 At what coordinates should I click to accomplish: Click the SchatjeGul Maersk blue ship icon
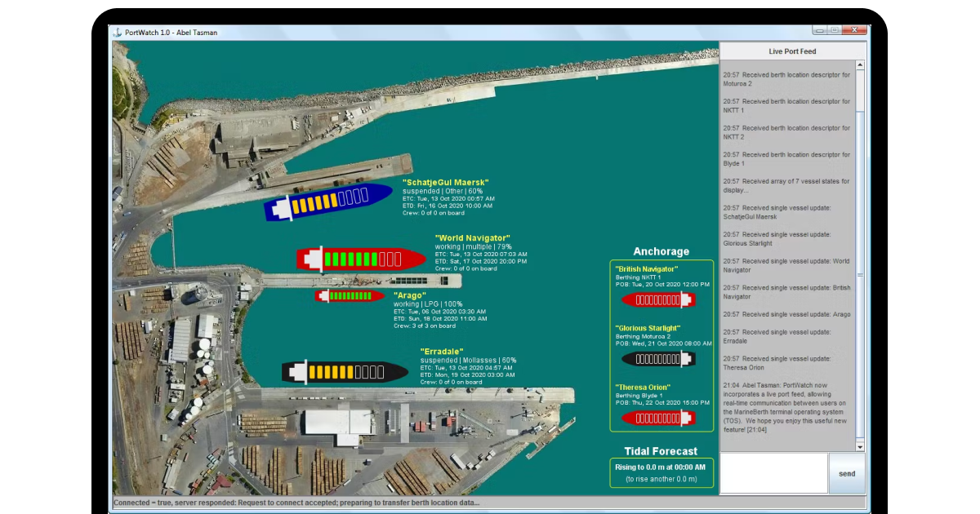tap(328, 202)
